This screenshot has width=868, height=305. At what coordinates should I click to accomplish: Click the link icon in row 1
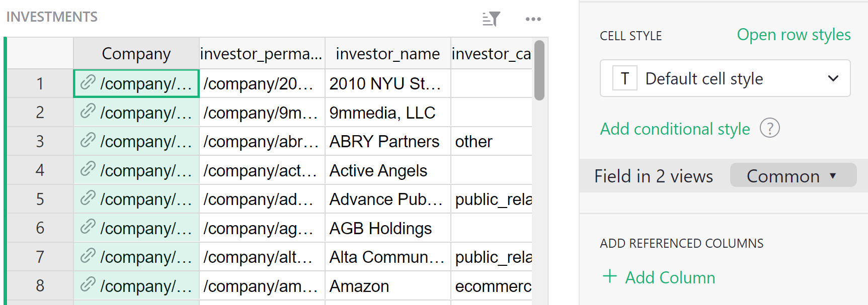[x=88, y=82]
